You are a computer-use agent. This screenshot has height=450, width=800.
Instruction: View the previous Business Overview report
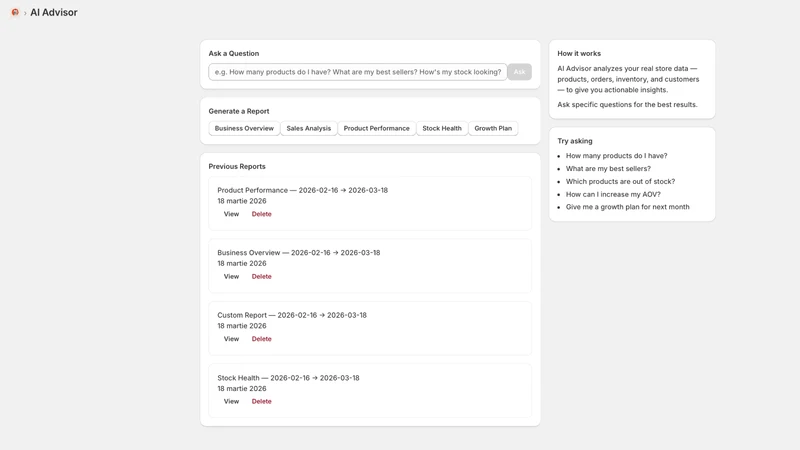[x=231, y=277]
